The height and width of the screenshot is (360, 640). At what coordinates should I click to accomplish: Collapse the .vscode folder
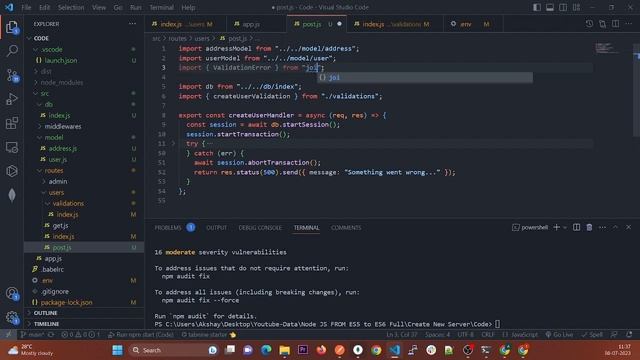(36, 49)
